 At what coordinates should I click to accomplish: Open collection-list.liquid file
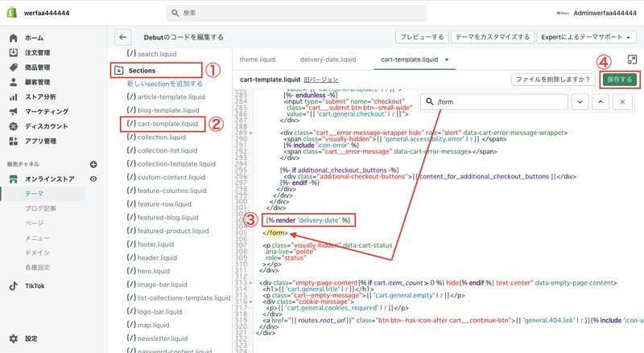click(x=167, y=150)
